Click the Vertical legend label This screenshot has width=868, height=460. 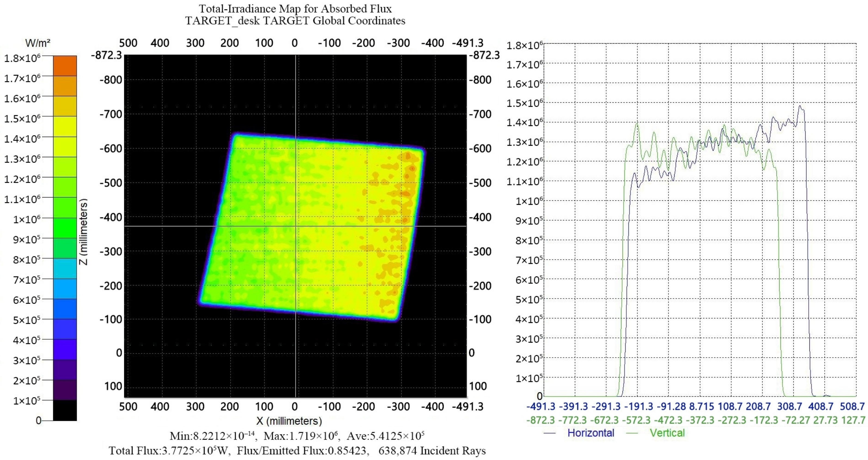tap(667, 433)
